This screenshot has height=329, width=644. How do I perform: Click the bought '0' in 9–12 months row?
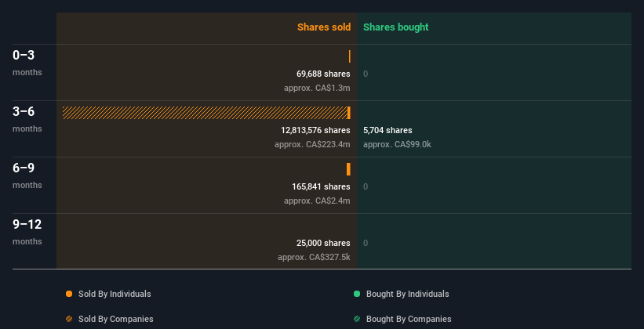pos(366,243)
